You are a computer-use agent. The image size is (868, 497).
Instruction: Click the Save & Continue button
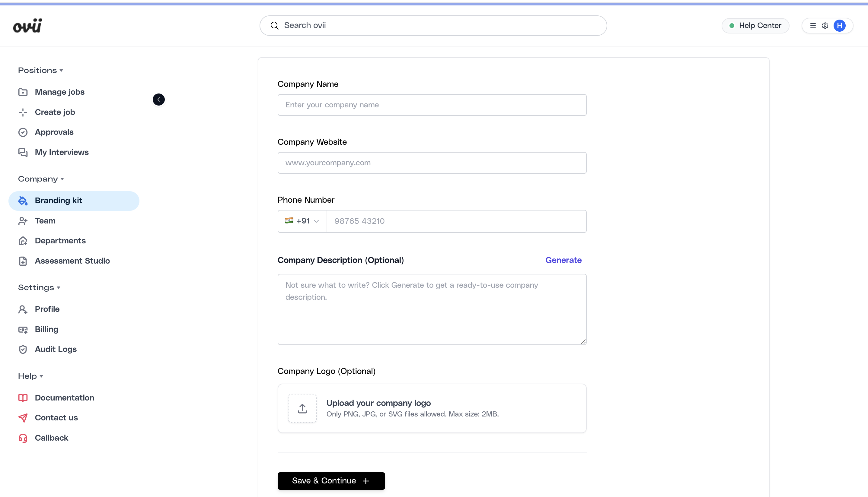tap(331, 481)
